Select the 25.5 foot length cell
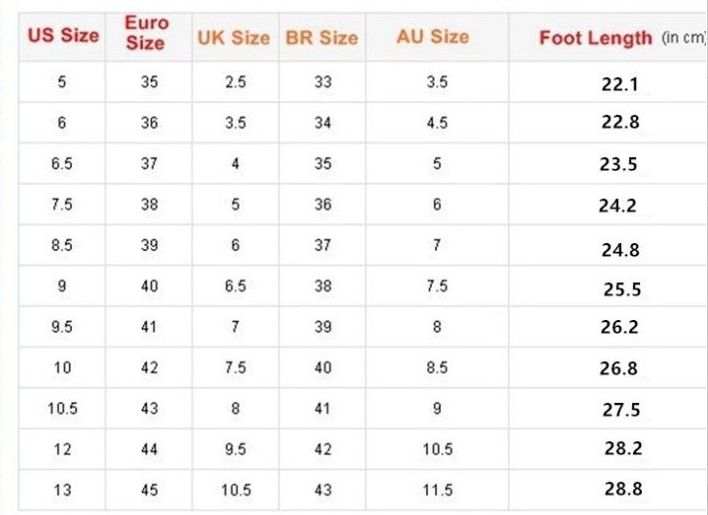708x515 pixels. (621, 290)
